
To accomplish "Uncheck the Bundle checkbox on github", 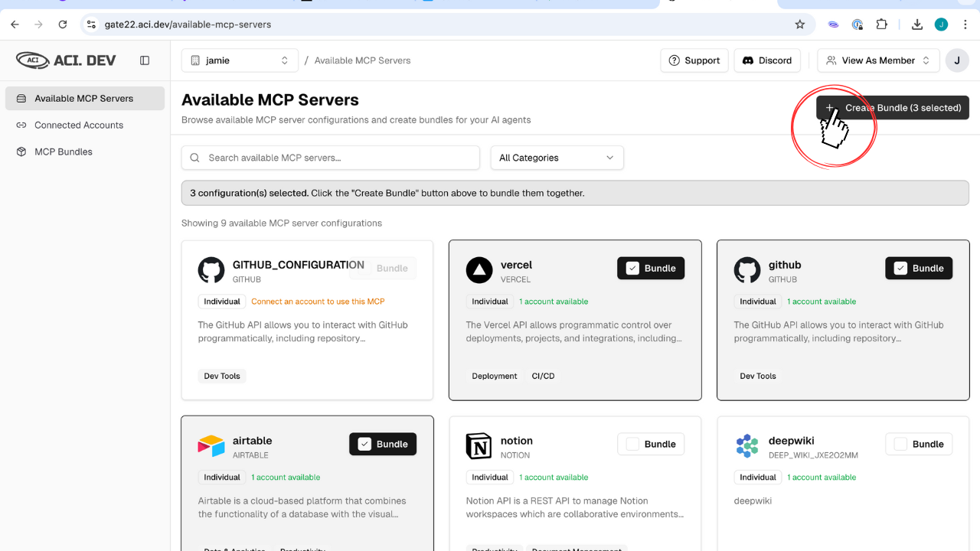I will pos(900,269).
